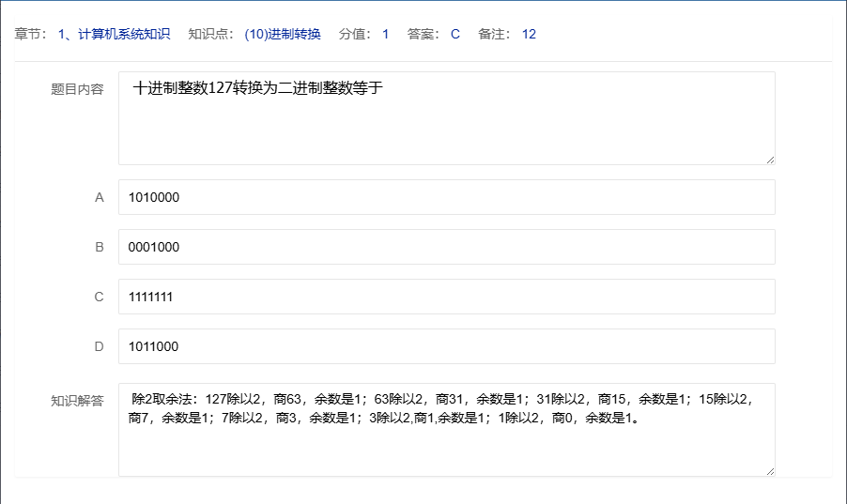Grab the explanation text area resize handle
This screenshot has width=847, height=504.
[770, 471]
